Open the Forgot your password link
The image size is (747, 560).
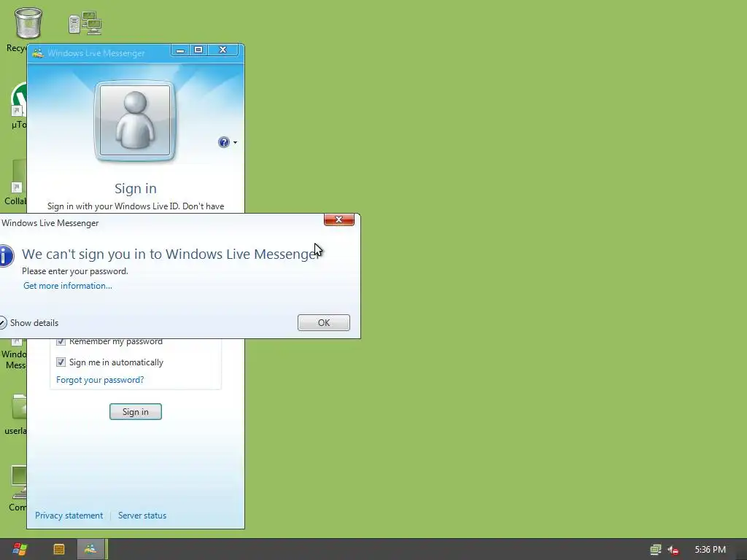click(100, 379)
